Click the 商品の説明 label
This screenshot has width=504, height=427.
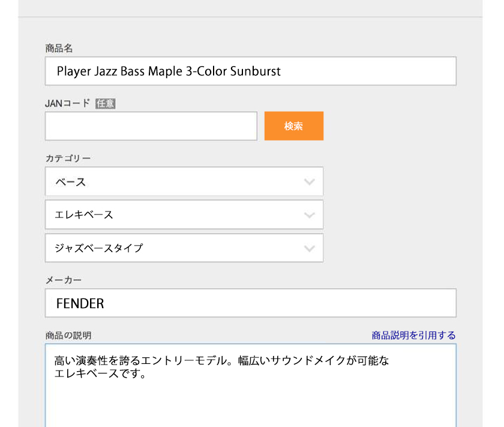pyautogui.click(x=68, y=335)
